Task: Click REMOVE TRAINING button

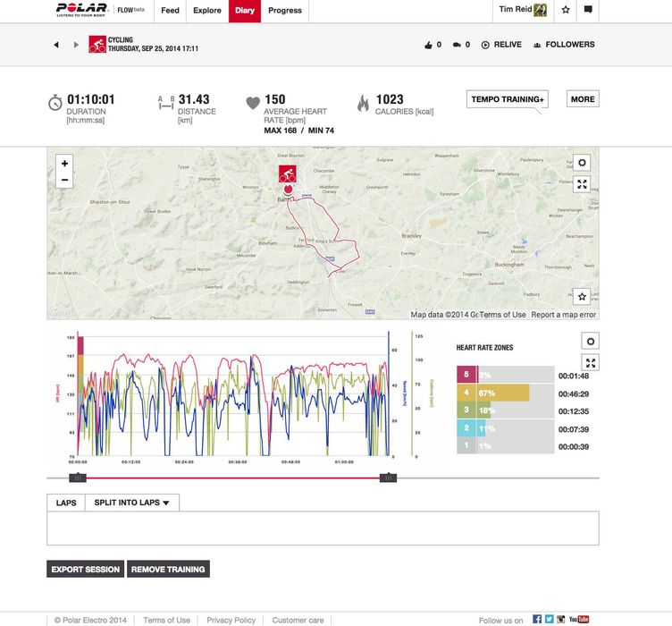Action: click(168, 569)
